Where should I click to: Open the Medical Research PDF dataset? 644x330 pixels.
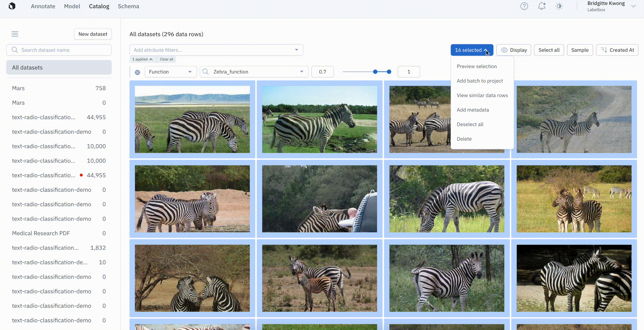59,233
